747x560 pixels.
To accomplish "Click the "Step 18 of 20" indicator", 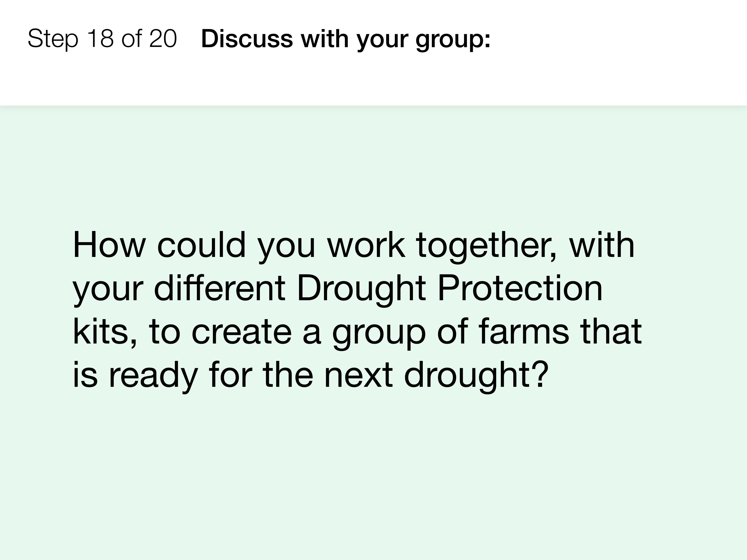I will pyautogui.click(x=102, y=39).
